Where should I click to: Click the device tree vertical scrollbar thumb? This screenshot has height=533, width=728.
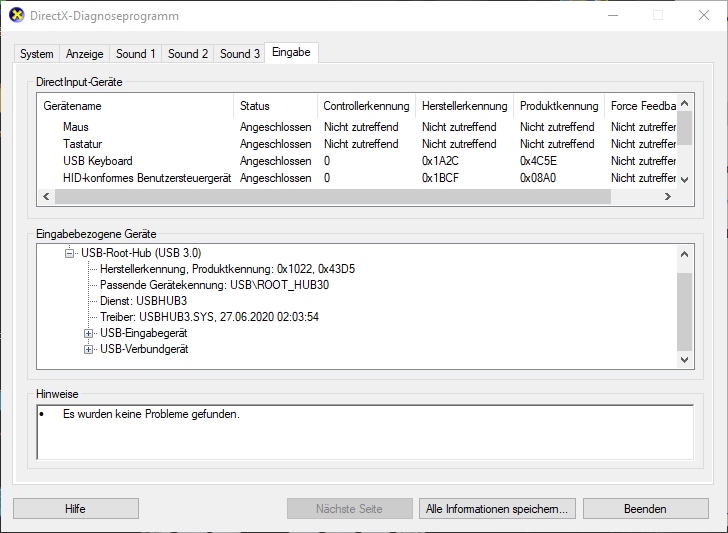click(x=684, y=312)
